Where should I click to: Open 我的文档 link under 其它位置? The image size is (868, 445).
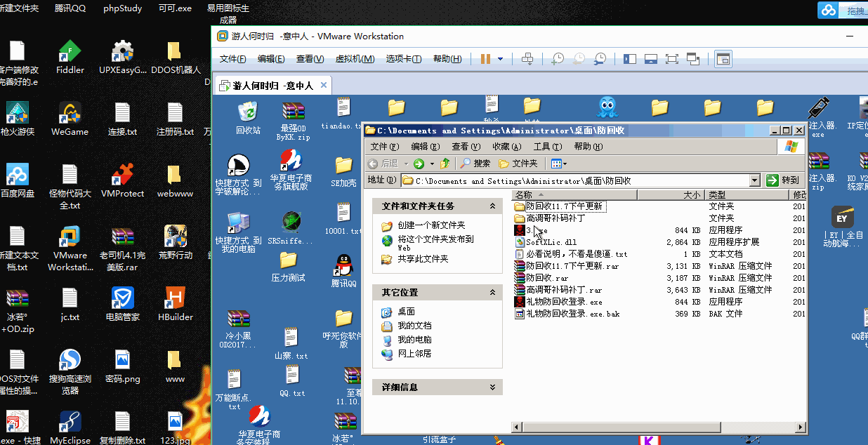[414, 326]
